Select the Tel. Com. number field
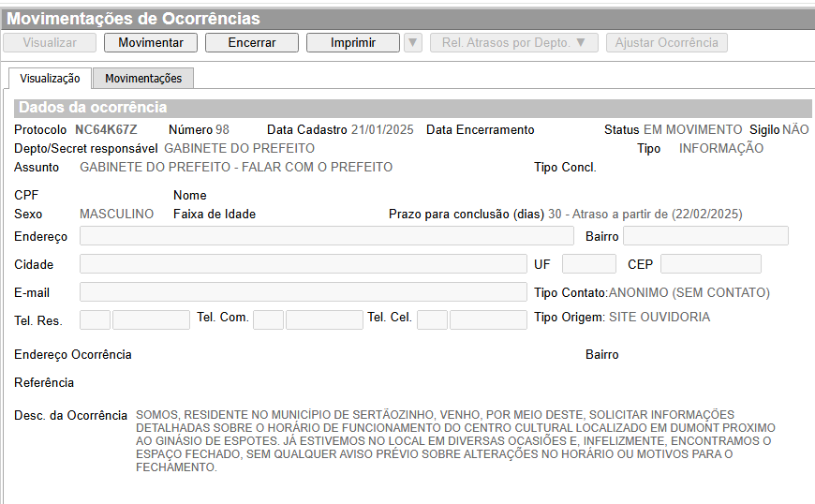The height and width of the screenshot is (504, 815). (x=324, y=320)
